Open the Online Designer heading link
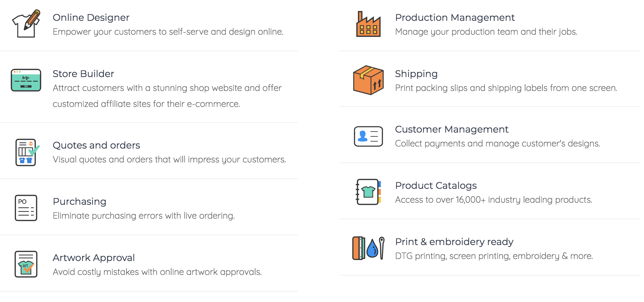644x302 pixels. (x=91, y=17)
